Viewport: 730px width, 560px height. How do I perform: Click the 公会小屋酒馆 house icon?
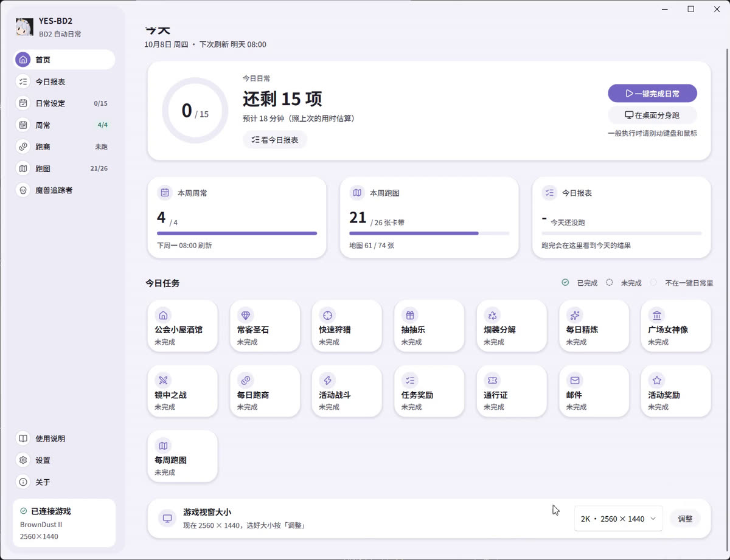[x=163, y=315]
